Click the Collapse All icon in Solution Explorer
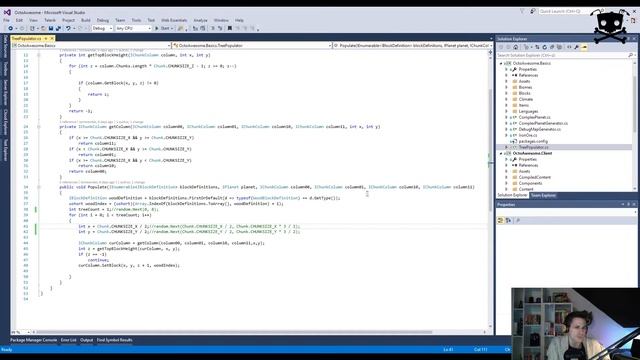Viewport: 640px width, 360px height. click(552, 47)
